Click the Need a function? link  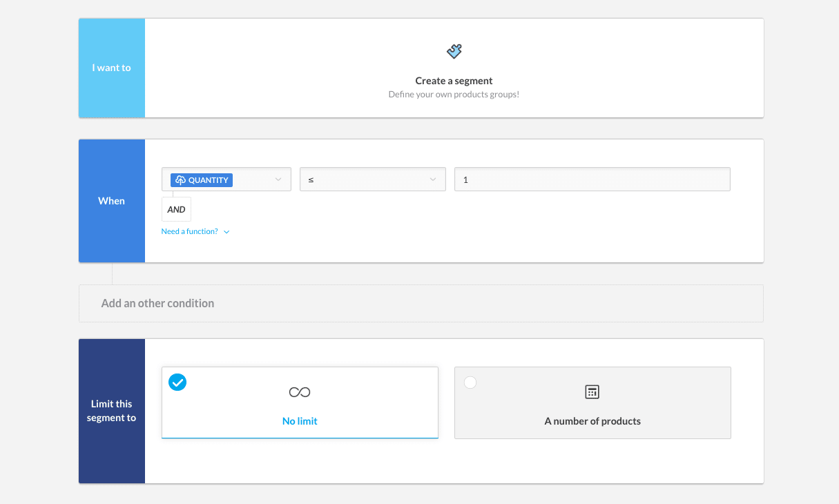point(190,232)
